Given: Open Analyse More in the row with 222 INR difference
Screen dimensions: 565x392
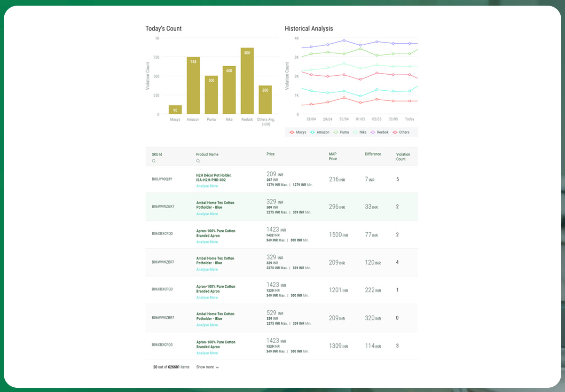Looking at the screenshot, I should click(x=207, y=298).
